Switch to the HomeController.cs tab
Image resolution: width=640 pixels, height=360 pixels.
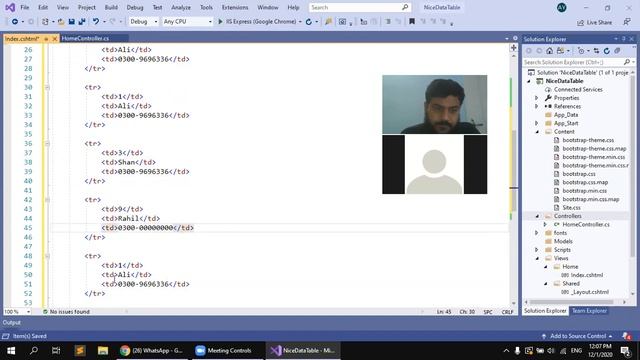coord(85,38)
